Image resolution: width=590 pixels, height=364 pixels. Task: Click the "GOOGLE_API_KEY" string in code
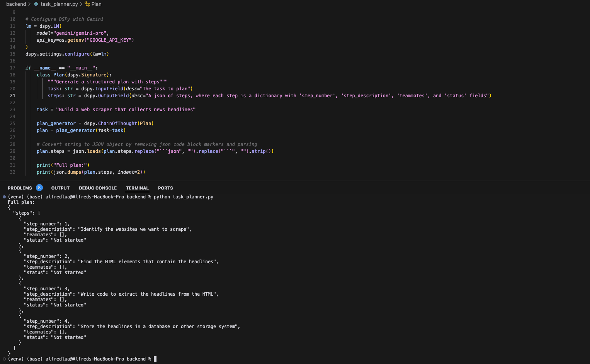[x=109, y=40]
